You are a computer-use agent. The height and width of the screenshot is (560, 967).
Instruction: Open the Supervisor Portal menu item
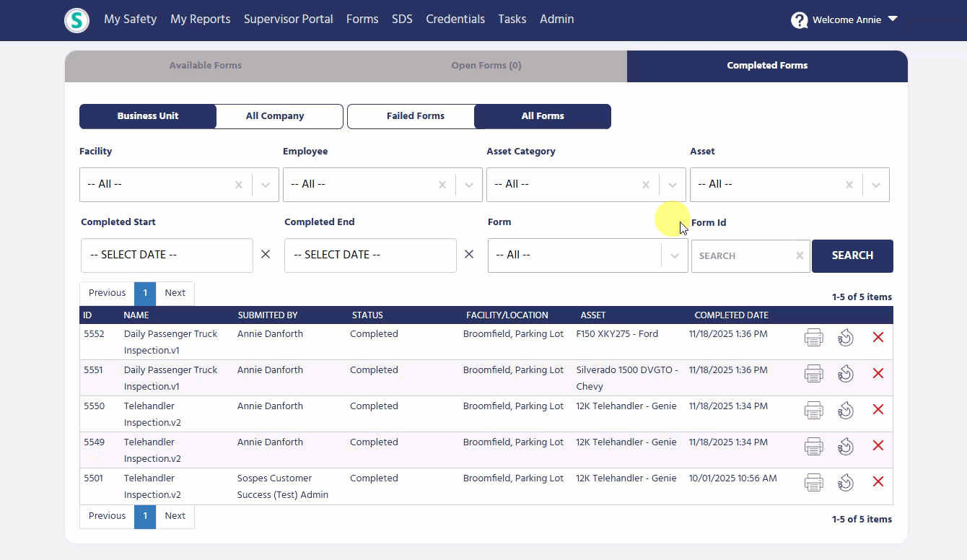[288, 19]
